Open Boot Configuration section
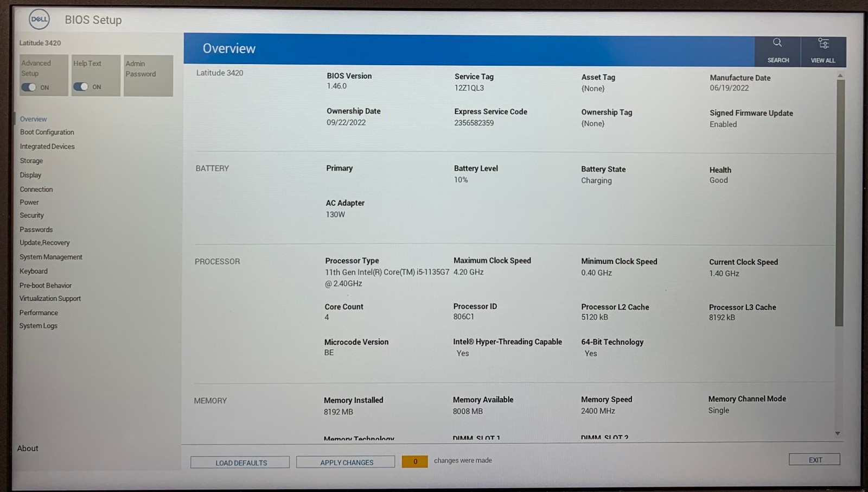The height and width of the screenshot is (492, 868). (x=47, y=132)
